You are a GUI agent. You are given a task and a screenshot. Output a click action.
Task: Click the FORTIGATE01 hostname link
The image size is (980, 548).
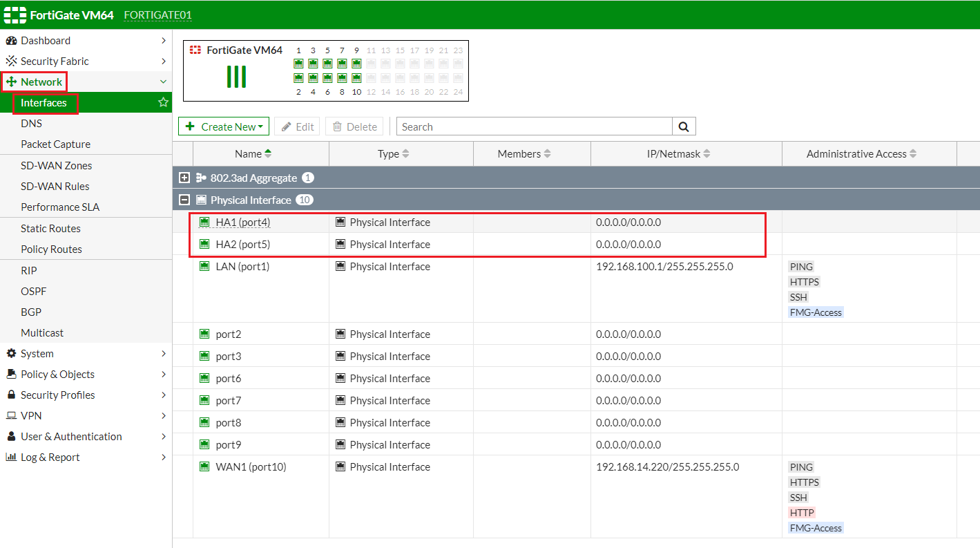pos(157,15)
